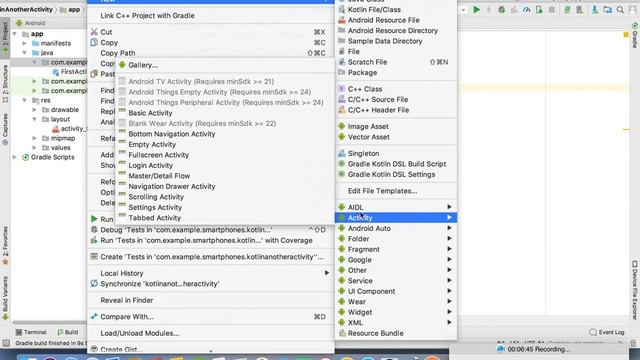Expand the Fragment submenu arrow
This screenshot has height=360, width=640.
449,249
